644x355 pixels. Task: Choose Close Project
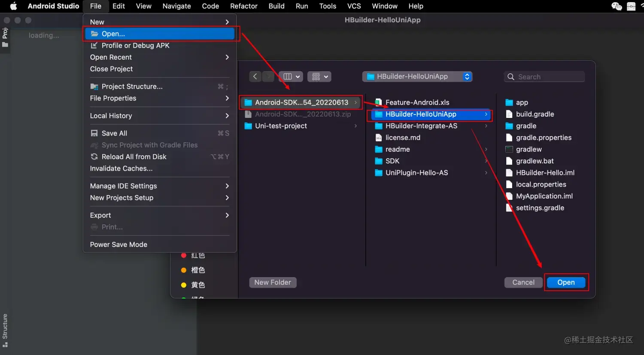click(x=160, y=69)
